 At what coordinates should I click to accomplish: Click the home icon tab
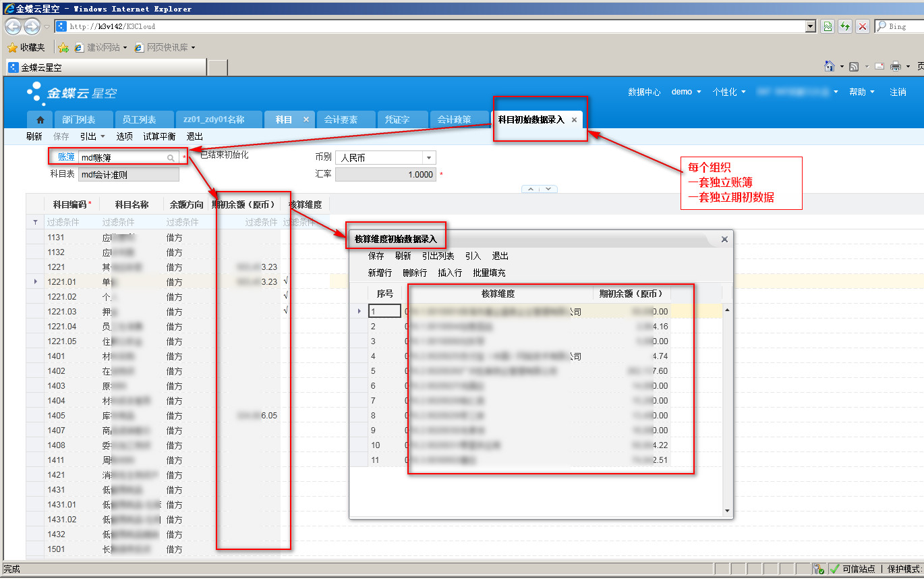(x=40, y=119)
